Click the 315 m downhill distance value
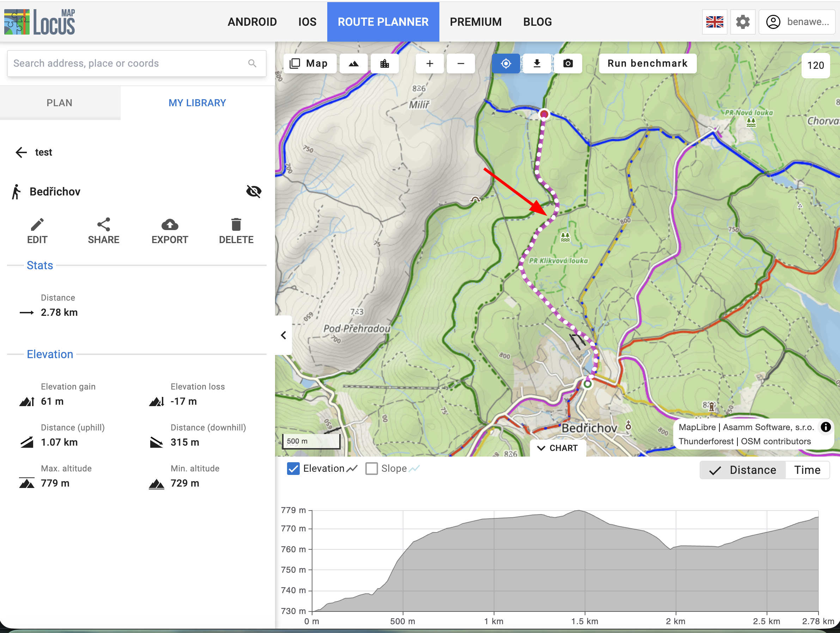 185,442
